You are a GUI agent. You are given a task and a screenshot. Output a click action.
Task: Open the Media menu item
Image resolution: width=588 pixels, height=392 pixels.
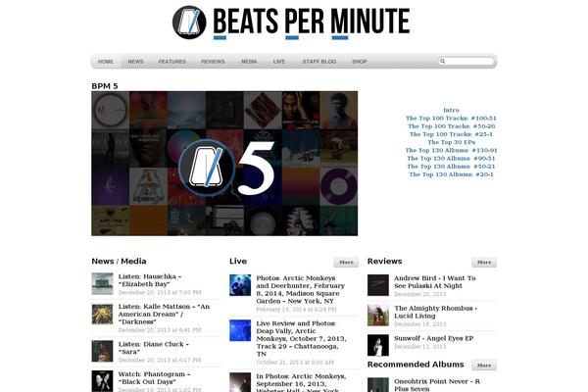pos(249,62)
